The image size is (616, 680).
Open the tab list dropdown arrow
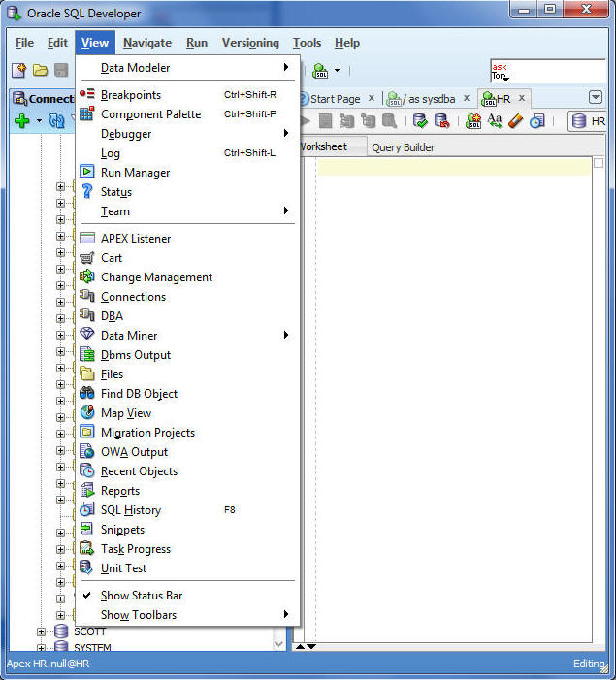pyautogui.click(x=596, y=98)
